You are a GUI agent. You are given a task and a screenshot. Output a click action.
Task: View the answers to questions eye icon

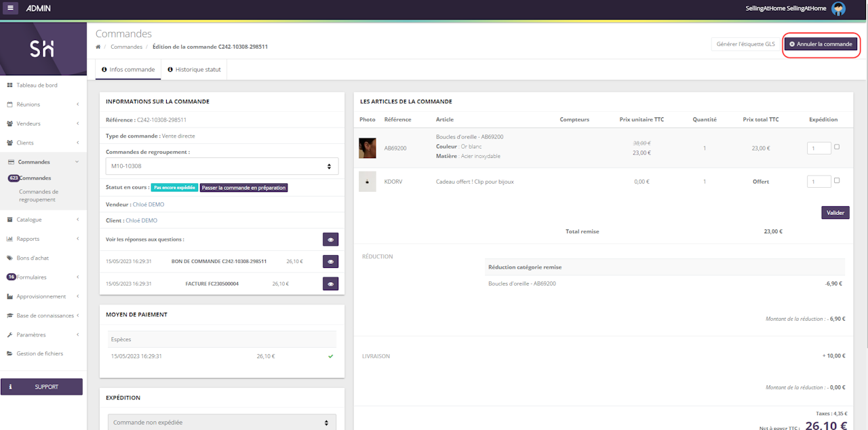(330, 239)
